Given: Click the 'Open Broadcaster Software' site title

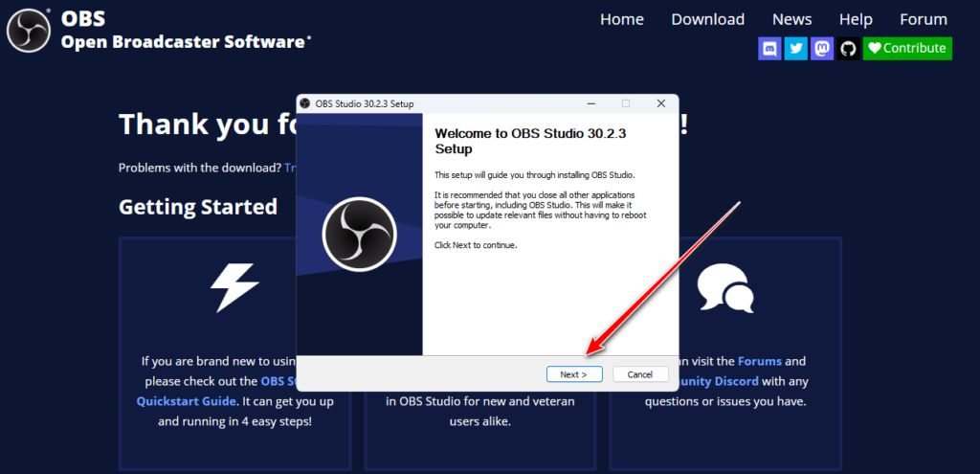Looking at the screenshot, I should (186, 42).
